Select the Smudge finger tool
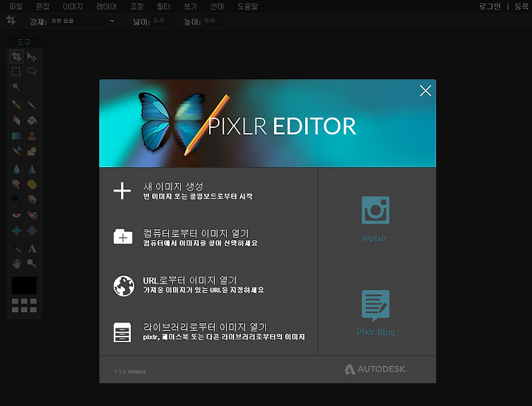 [16, 184]
